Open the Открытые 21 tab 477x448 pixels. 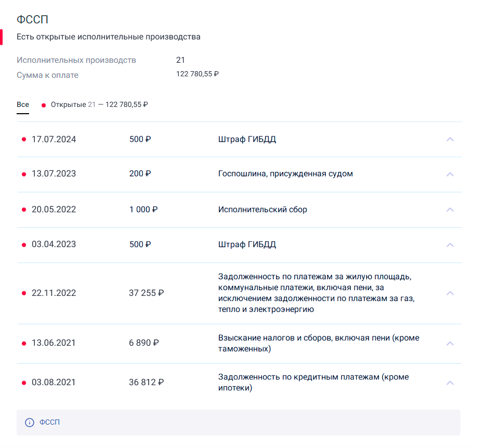(x=99, y=105)
